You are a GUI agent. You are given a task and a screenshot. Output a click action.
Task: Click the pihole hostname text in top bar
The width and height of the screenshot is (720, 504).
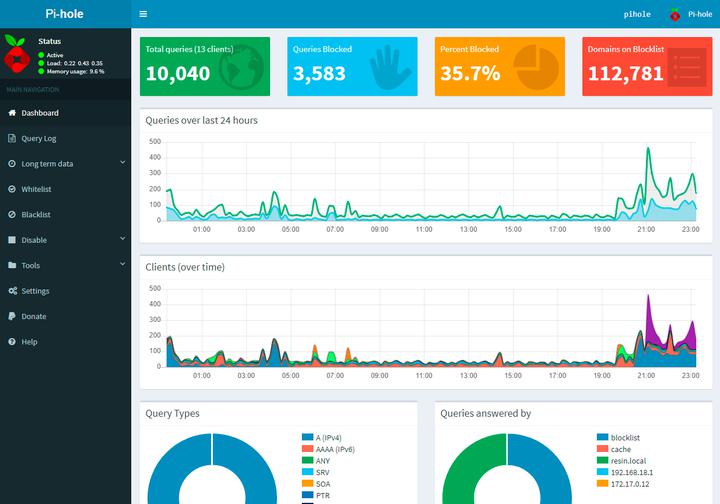click(x=637, y=14)
